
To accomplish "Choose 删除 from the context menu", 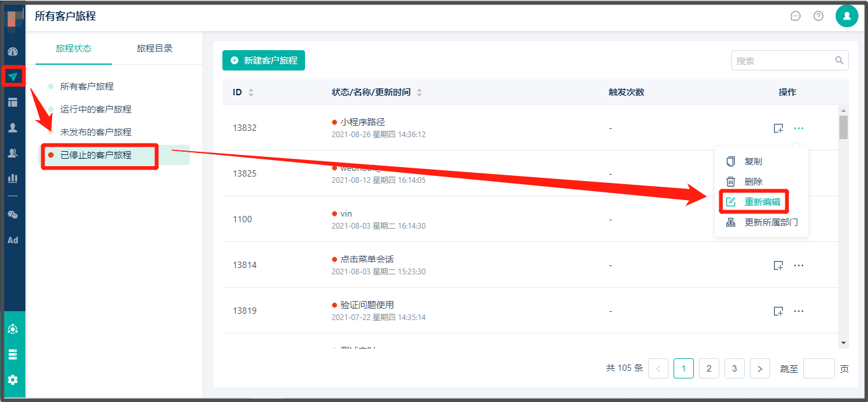I will click(x=761, y=182).
